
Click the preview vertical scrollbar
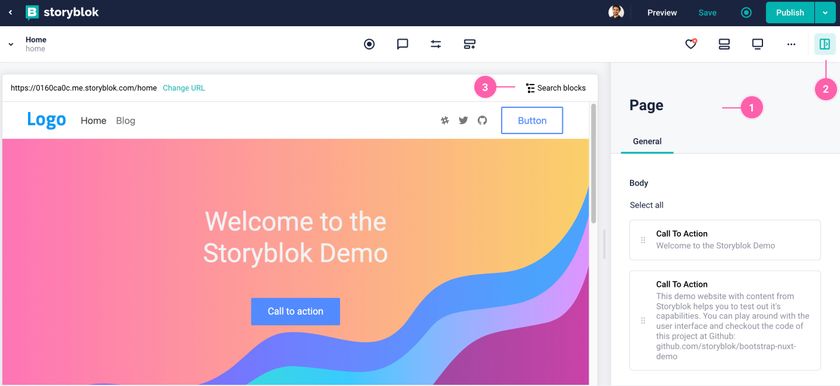pos(593,163)
